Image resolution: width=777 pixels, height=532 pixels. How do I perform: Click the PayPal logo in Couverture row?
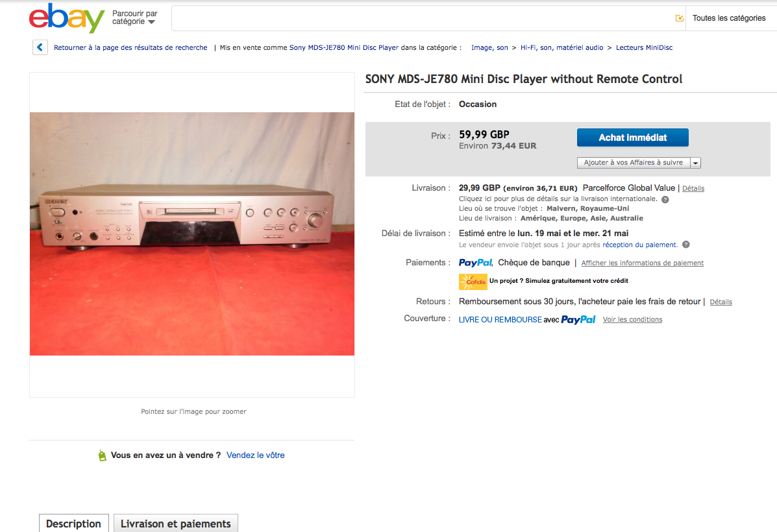(x=578, y=319)
